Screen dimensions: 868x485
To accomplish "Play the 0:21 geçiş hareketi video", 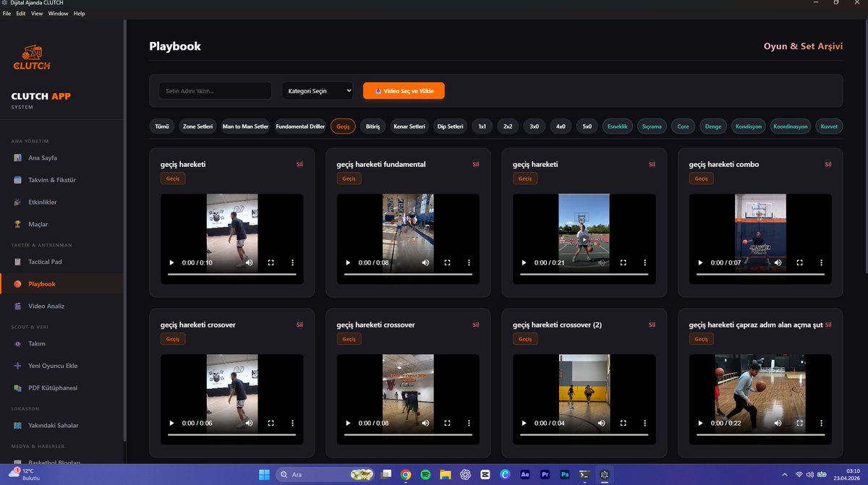I will tap(524, 263).
